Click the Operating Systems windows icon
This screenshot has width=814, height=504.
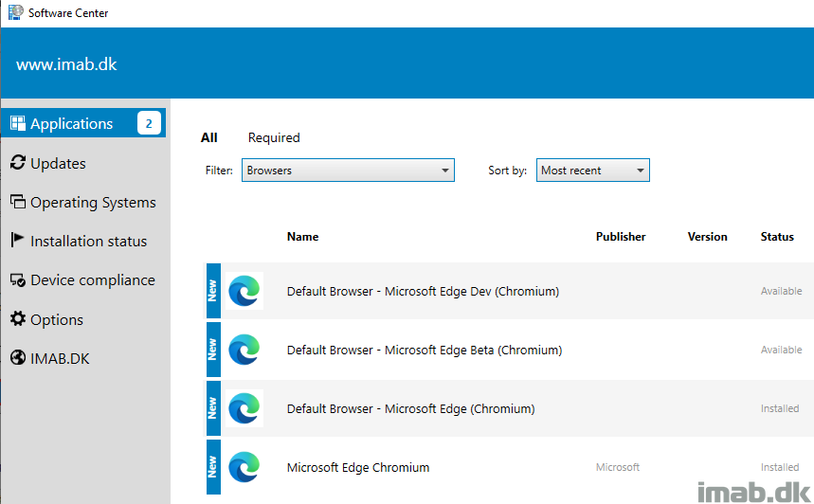18,202
